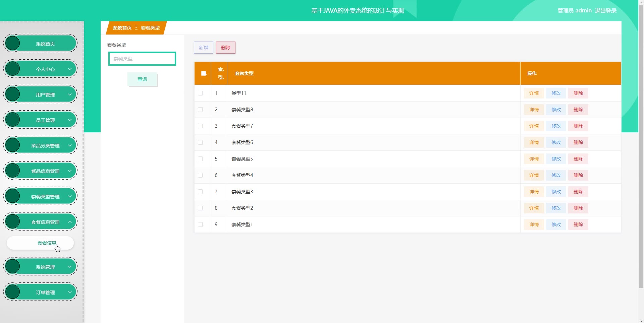Image resolution: width=644 pixels, height=323 pixels.
Task: Collapse the 套餐信息管理 menu chevron
Action: [70, 222]
